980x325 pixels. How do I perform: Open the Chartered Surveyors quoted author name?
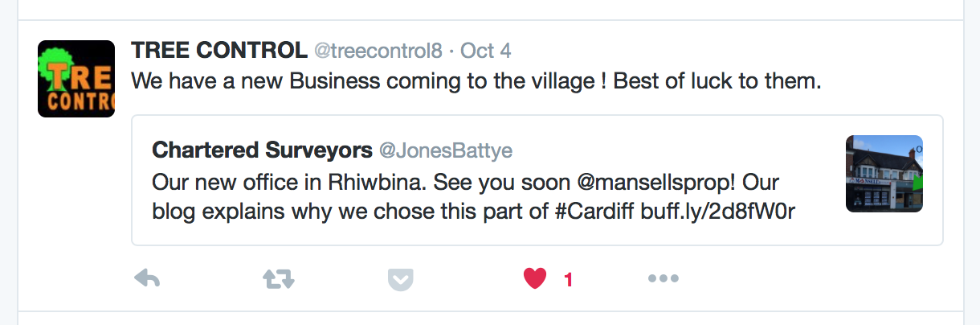coord(262,150)
